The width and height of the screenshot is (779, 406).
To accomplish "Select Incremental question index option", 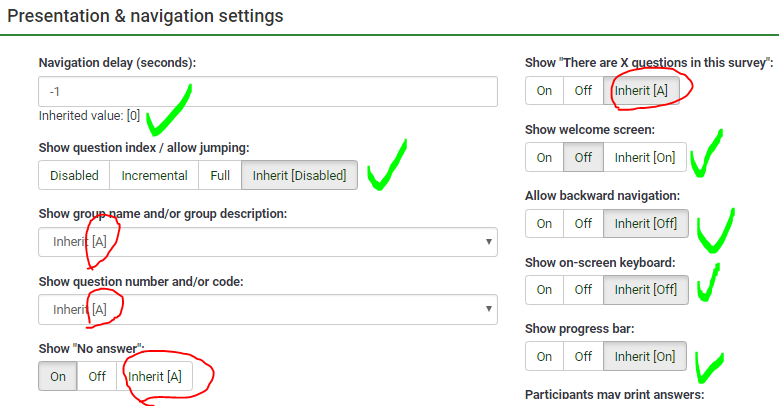I will (x=154, y=175).
